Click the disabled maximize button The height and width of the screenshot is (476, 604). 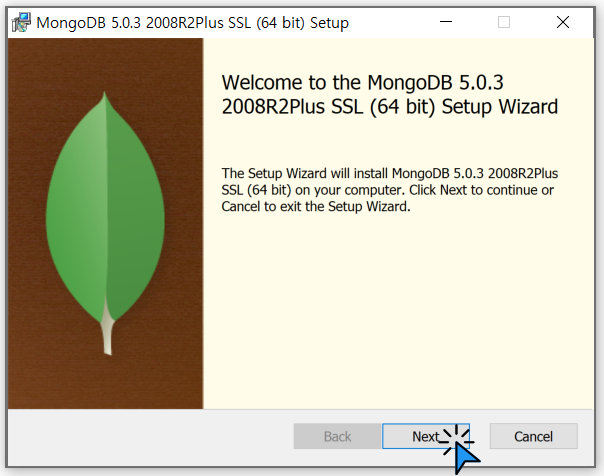coord(504,22)
